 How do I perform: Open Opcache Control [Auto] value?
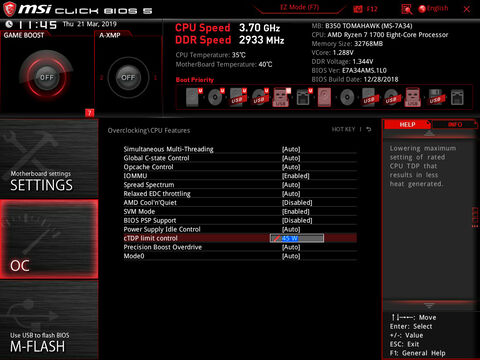[291, 167]
